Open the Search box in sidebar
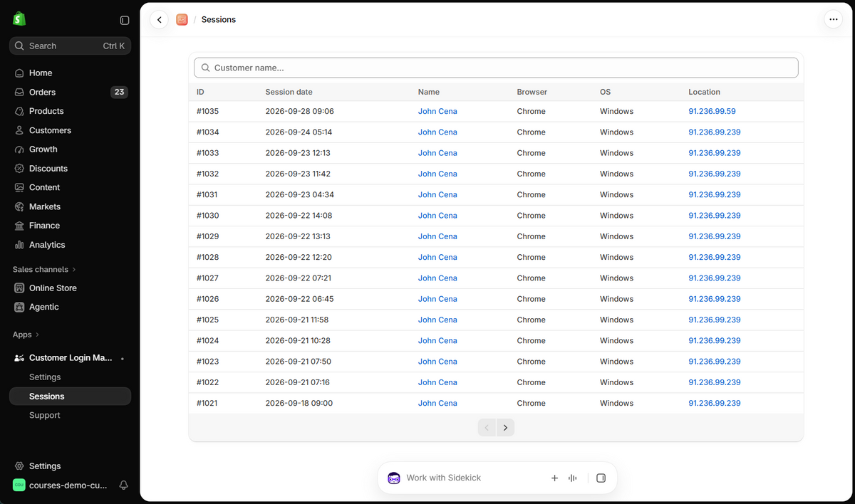 coord(70,46)
